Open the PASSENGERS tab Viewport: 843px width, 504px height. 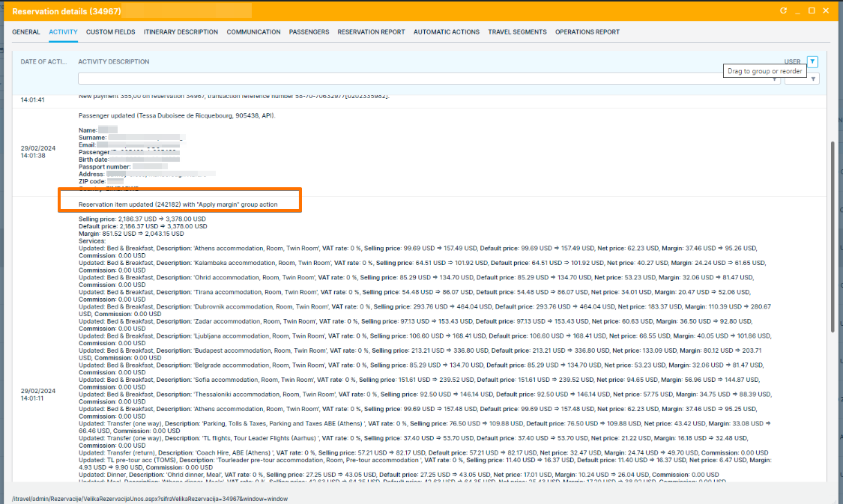[309, 32]
